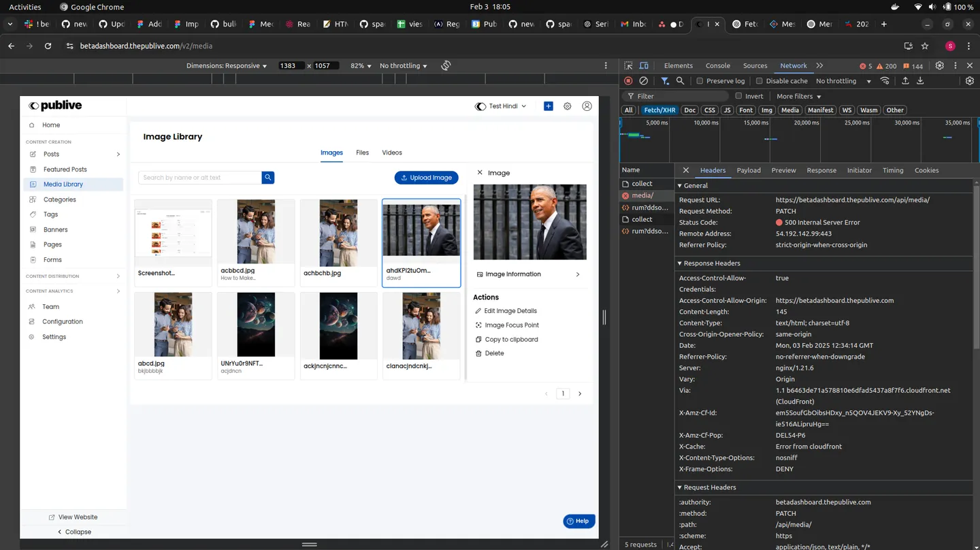Switch to Videos tab in Image Library
Viewport: 980px width, 550px height.
click(392, 152)
